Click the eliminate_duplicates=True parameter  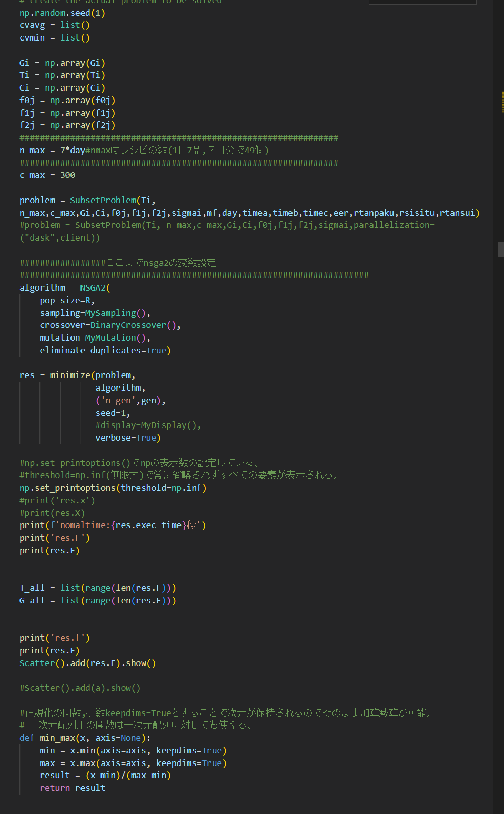tap(105, 350)
